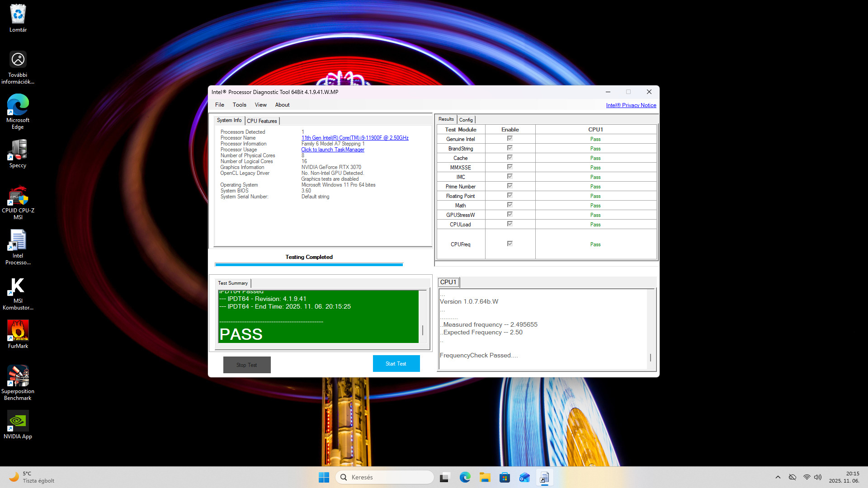Show hidden system tray icons chevron
This screenshot has height=488, width=868.
coord(778,477)
